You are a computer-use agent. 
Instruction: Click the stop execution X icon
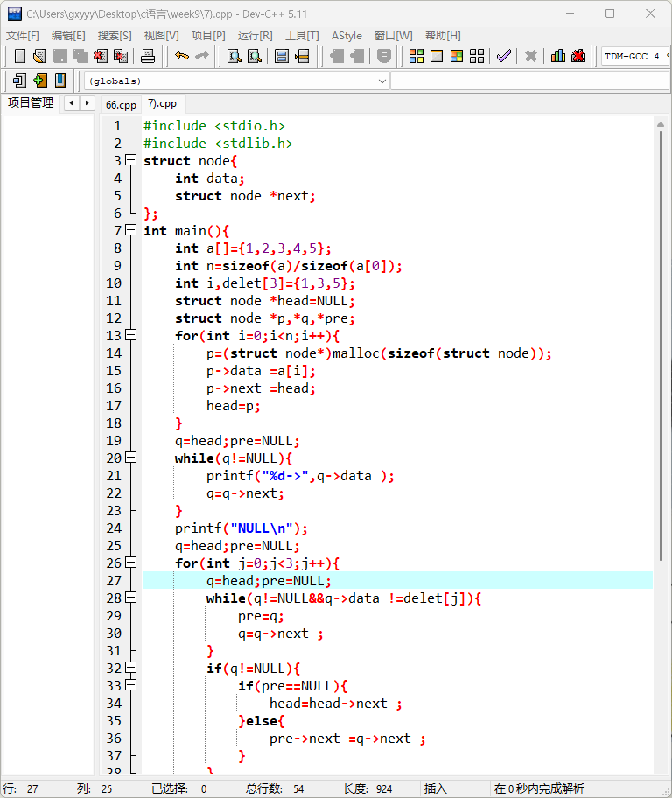tap(531, 56)
